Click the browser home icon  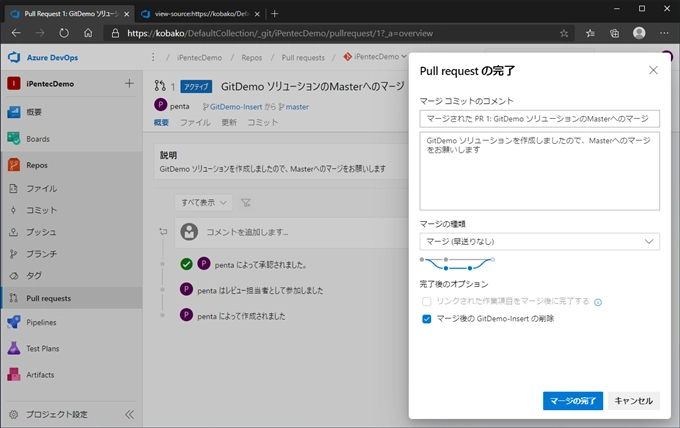click(88, 33)
